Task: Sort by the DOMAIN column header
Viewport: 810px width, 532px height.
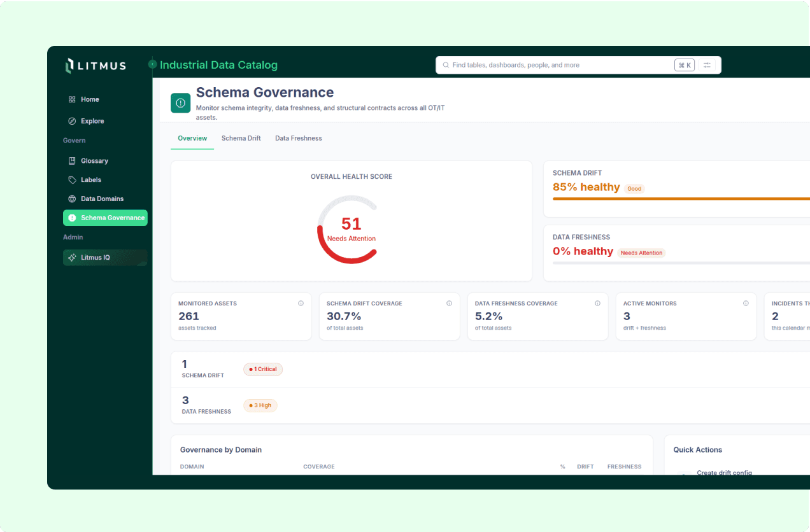Action: 192,466
